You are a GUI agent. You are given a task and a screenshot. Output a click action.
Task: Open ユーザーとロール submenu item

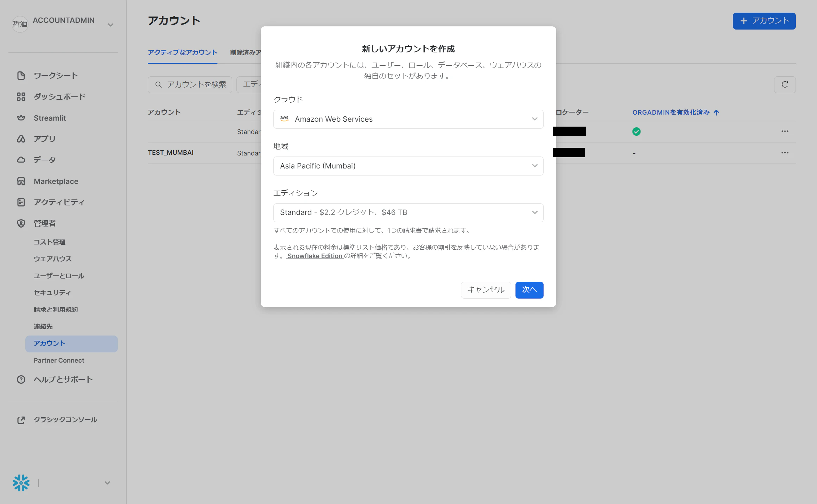click(59, 276)
